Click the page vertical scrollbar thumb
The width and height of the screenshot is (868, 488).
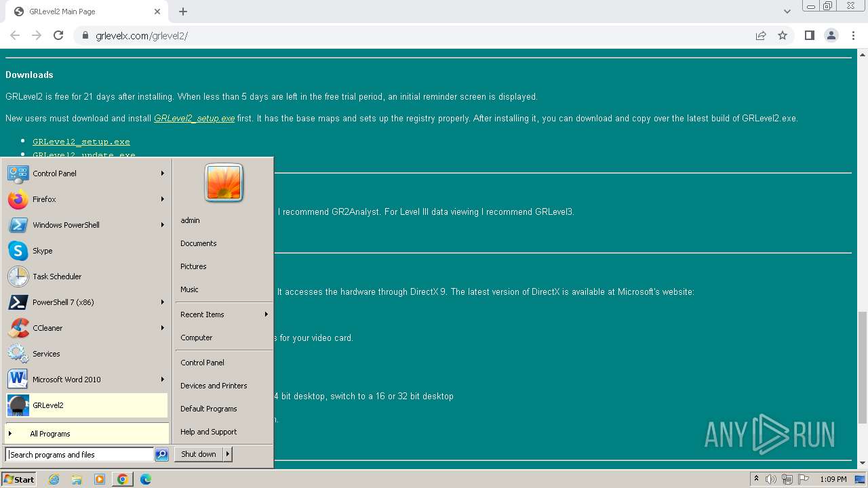pyautogui.click(x=863, y=367)
